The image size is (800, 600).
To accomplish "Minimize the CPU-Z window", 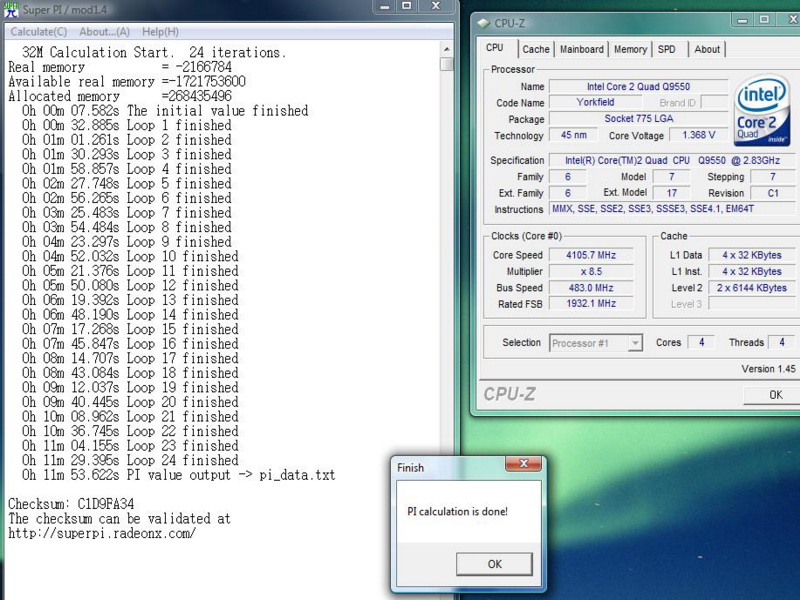I will pyautogui.click(x=743, y=20).
